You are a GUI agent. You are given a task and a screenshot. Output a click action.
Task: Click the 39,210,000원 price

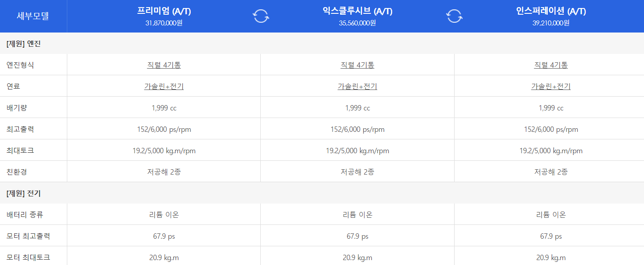pyautogui.click(x=551, y=23)
